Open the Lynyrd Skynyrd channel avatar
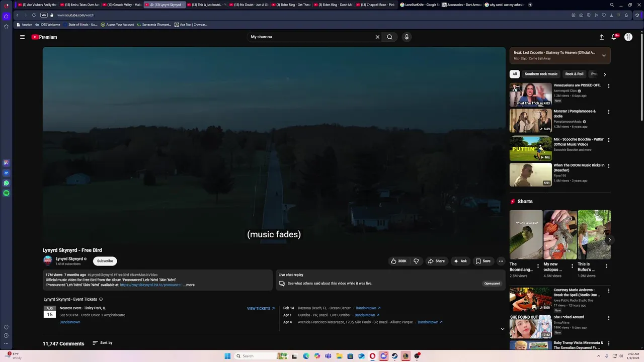Viewport: 644px width, 362px height. [x=48, y=260]
